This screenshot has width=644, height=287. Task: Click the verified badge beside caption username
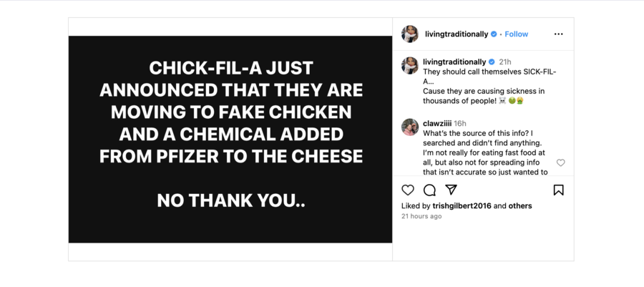[492, 62]
